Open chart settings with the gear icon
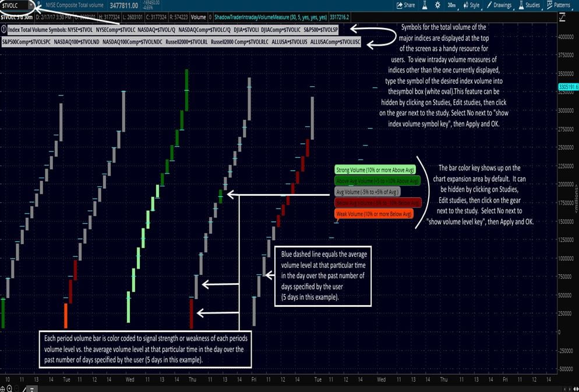The height and width of the screenshot is (392, 579). 437,5
